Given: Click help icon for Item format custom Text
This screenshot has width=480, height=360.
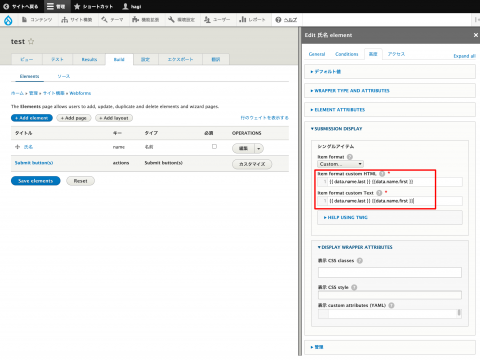Looking at the screenshot, I should (x=379, y=193).
